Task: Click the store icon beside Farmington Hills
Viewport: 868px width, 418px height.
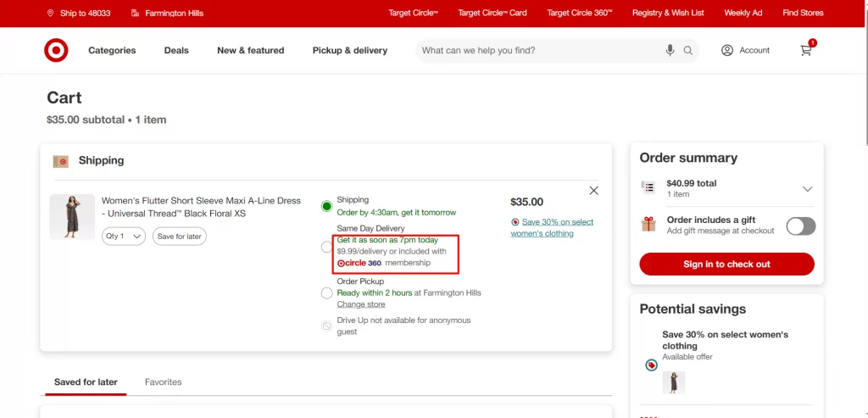Action: 135,13
